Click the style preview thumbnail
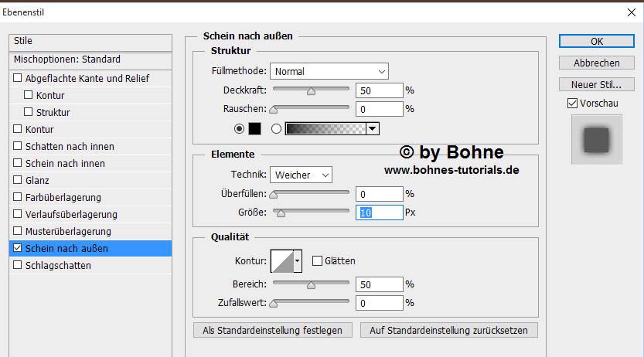 (x=596, y=140)
